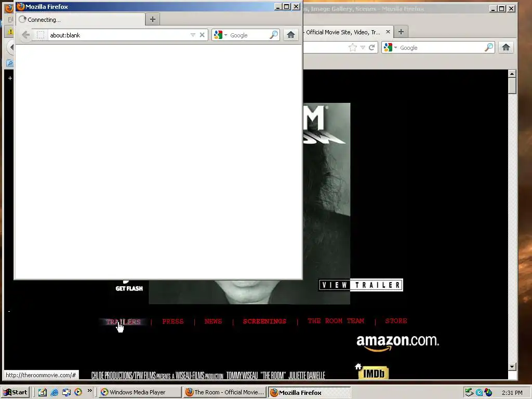Expand the quick launch overflow chevron
Image resolution: width=532 pixels, height=399 pixels.
point(89,391)
